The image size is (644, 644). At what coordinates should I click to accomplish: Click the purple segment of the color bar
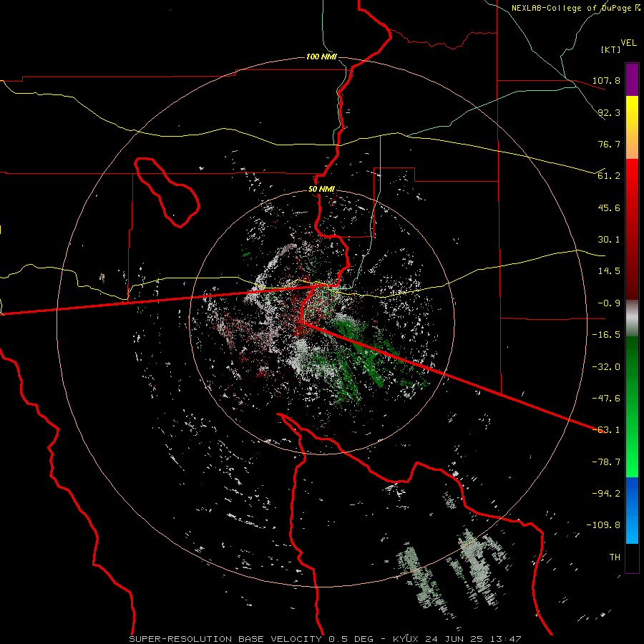point(632,79)
